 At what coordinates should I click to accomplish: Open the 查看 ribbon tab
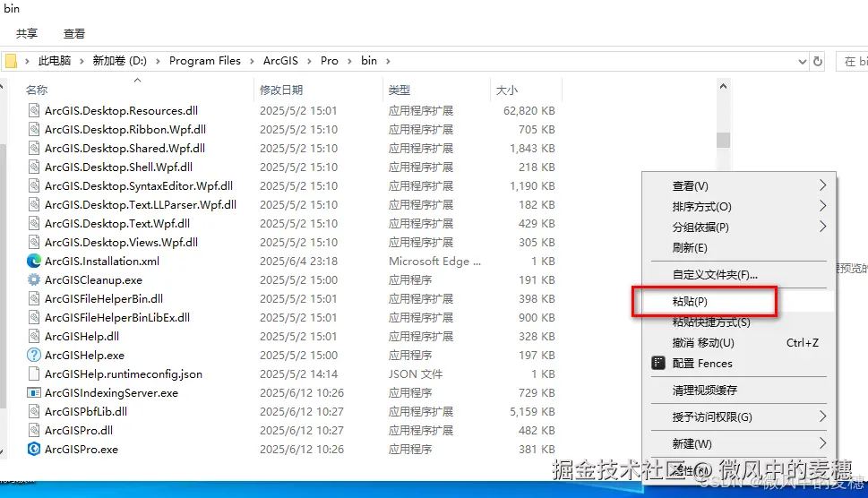point(74,34)
